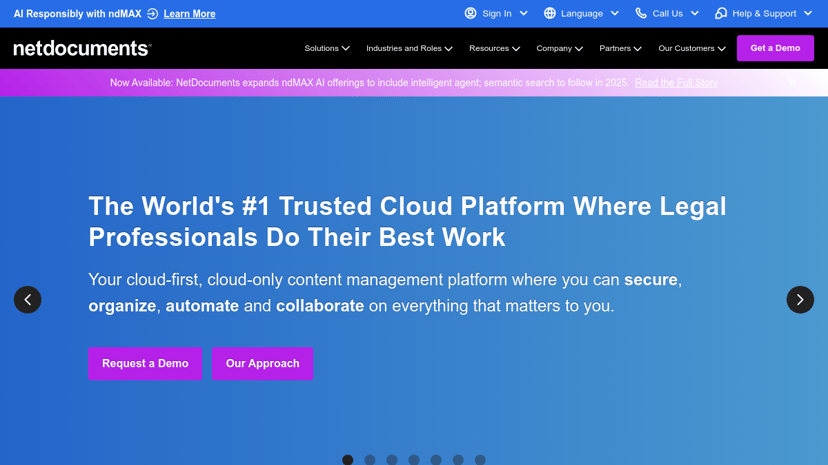Click the Our Approach button

tap(262, 364)
